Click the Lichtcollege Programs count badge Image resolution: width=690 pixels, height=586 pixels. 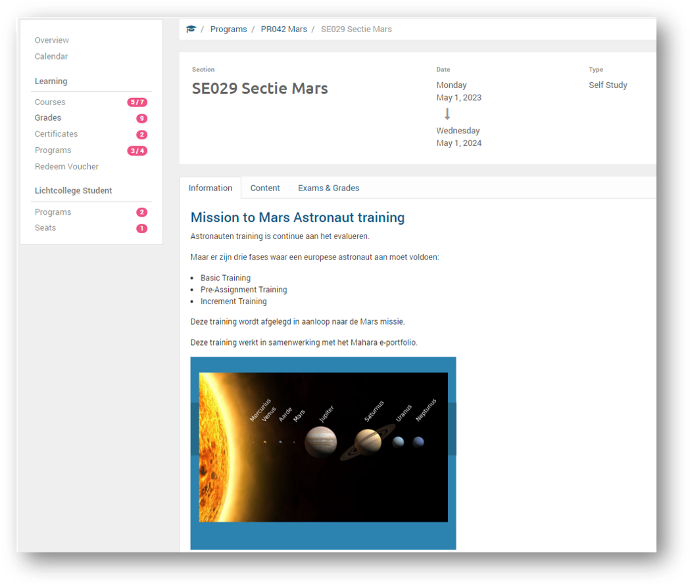point(141,212)
